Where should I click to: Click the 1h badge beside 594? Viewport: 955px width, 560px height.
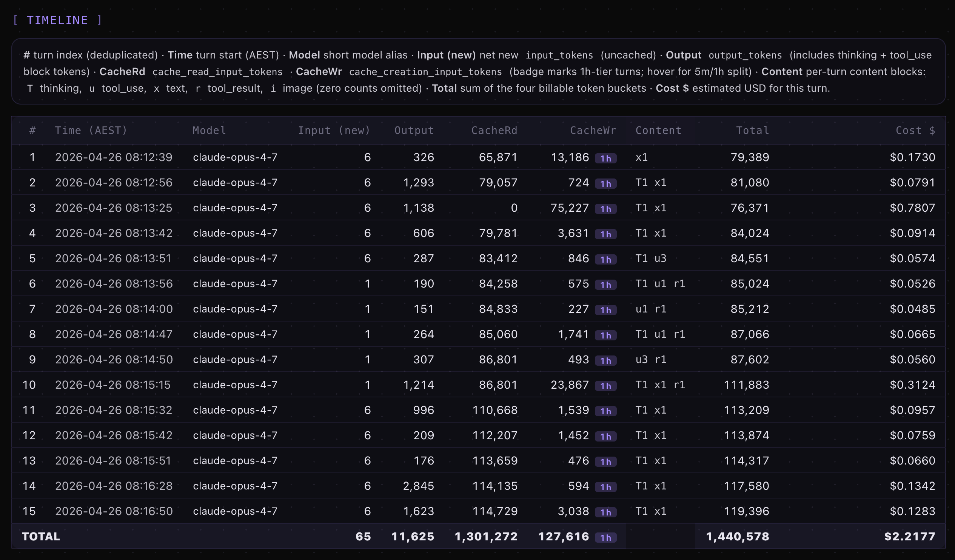tap(605, 487)
